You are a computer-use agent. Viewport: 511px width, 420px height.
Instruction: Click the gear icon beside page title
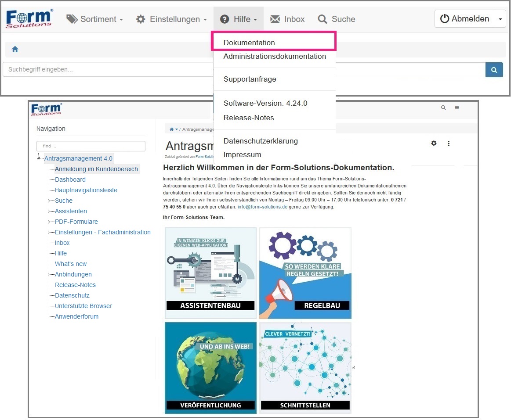[434, 143]
